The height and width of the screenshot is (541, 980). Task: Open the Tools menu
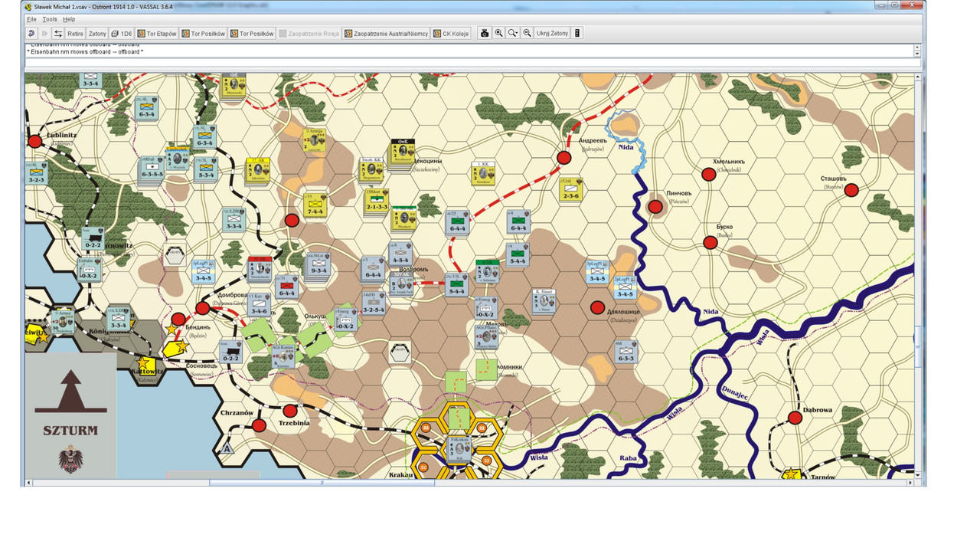(x=50, y=19)
